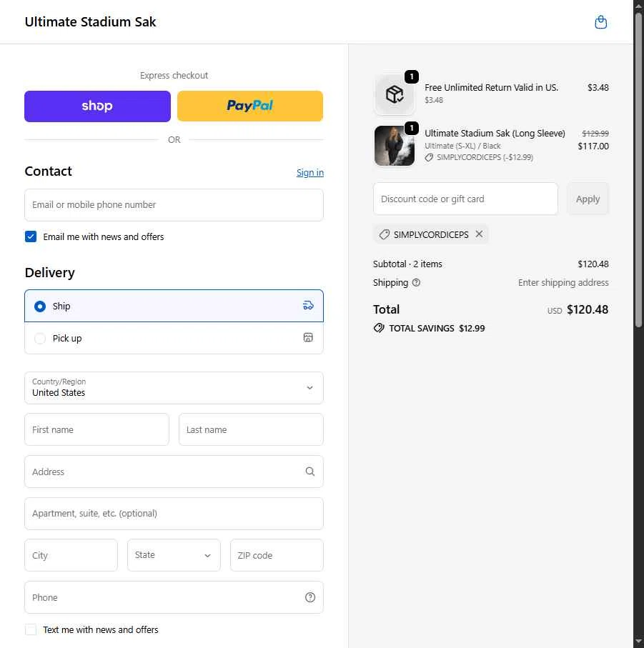Remove the SIMPLYCORDICEPS discount code

pyautogui.click(x=479, y=234)
